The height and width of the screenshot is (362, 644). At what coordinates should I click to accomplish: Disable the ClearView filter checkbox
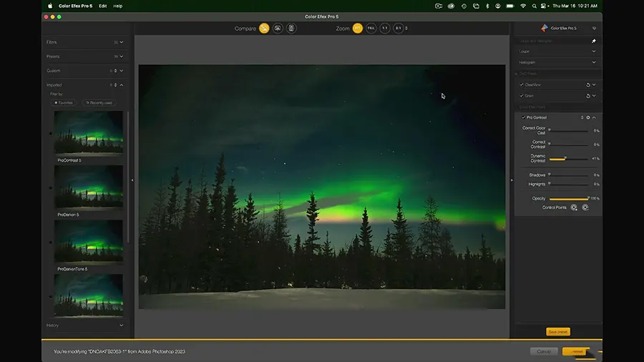coord(522,84)
